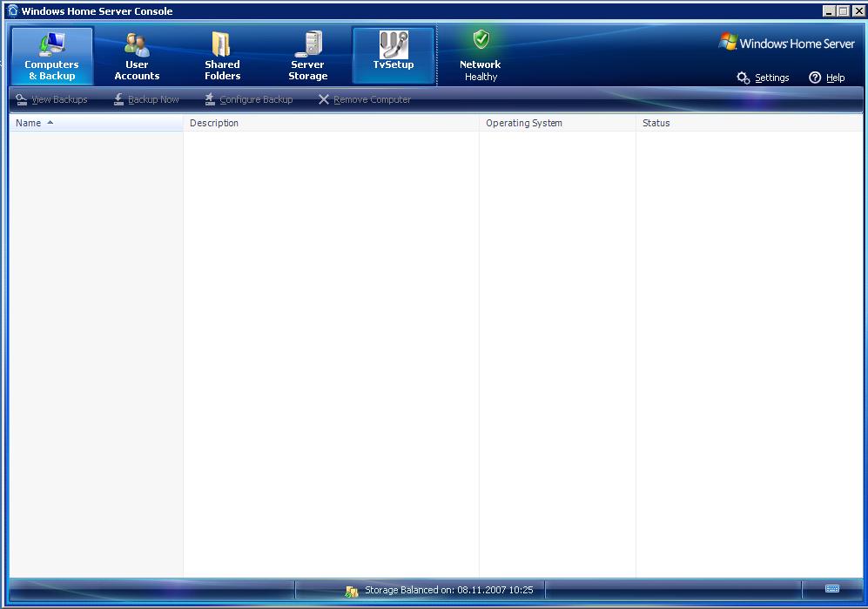
Task: Sort by Operating System column header
Action: click(557, 123)
